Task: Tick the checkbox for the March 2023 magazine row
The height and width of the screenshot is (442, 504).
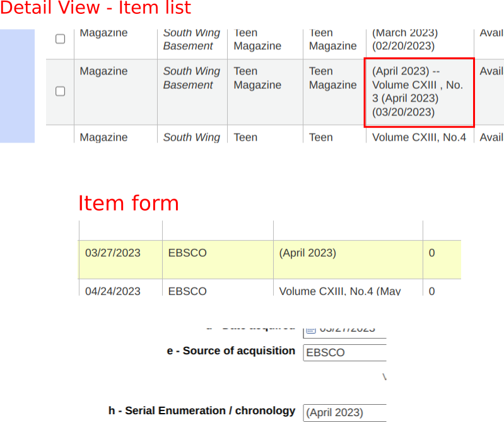Action: 61,39
